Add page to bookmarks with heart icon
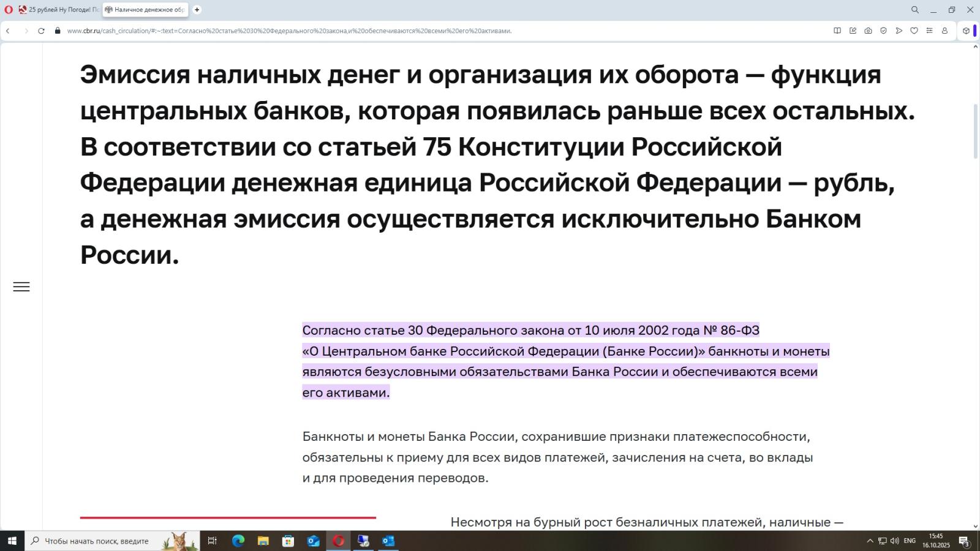980x551 pixels. coord(914,31)
